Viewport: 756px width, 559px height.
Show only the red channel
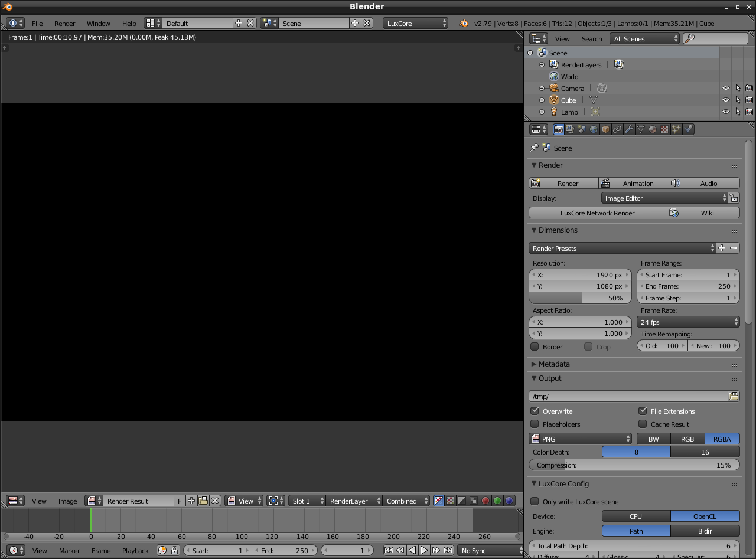click(x=485, y=501)
